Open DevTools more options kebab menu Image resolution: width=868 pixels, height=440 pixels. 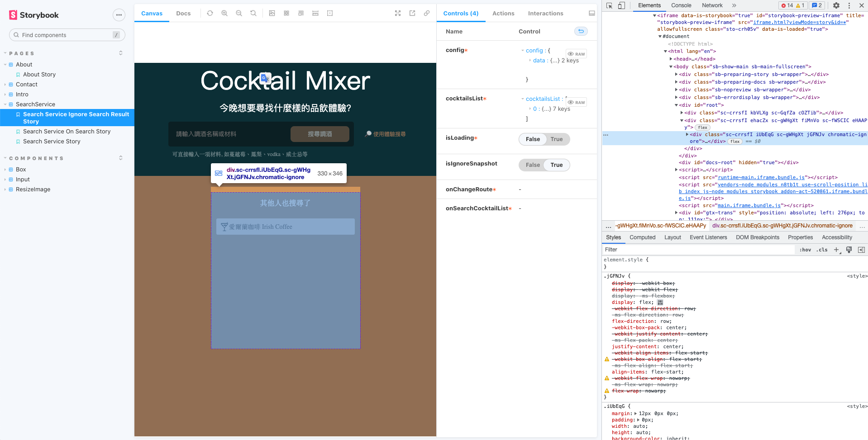click(x=849, y=5)
